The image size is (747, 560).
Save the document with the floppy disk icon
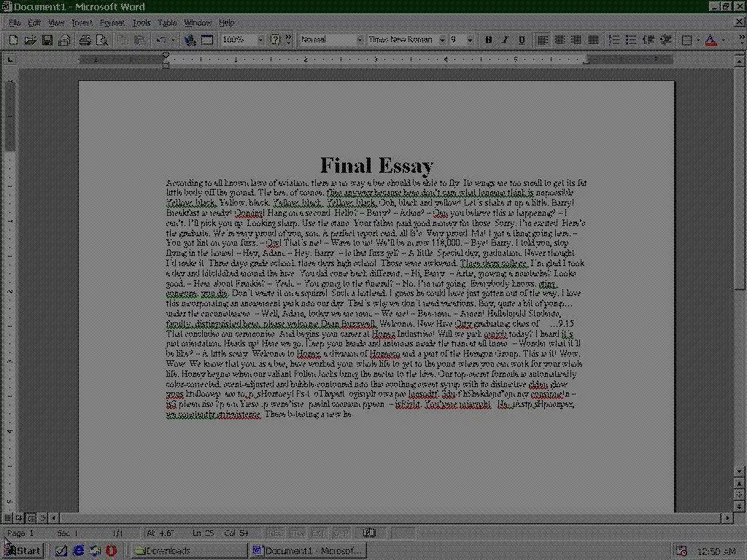tap(47, 40)
